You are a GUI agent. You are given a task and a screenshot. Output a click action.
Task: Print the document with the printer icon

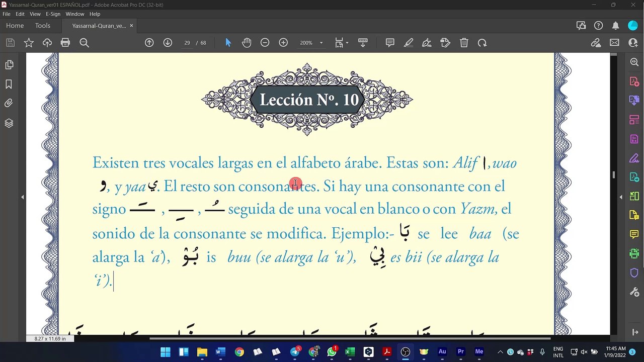point(65,43)
